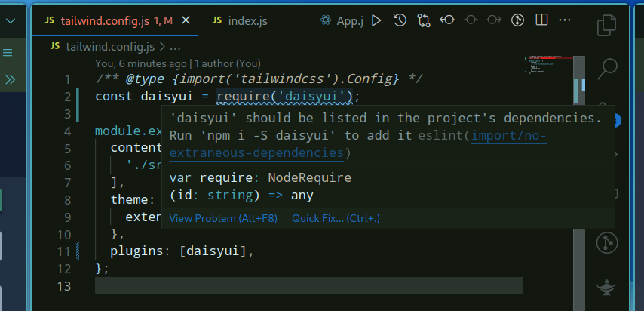Go to previous change arrow icon

coord(447,21)
